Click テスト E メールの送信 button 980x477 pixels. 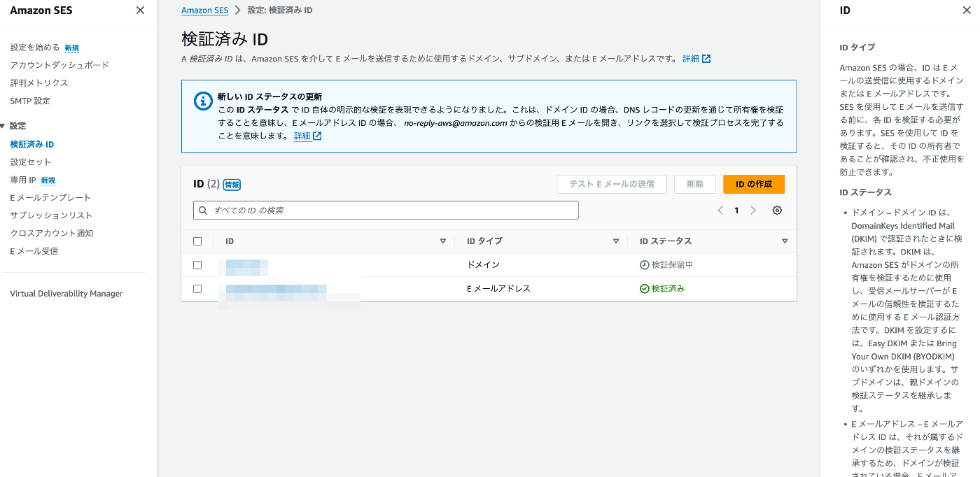click(x=612, y=184)
